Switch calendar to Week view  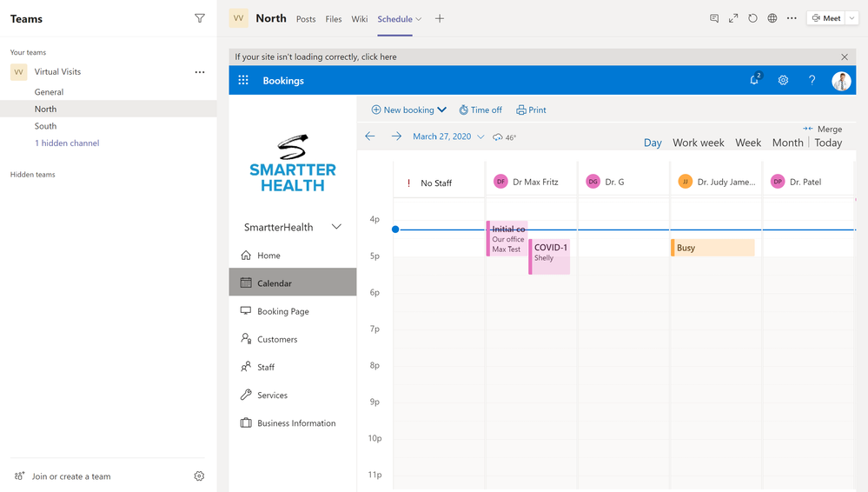[x=748, y=143]
